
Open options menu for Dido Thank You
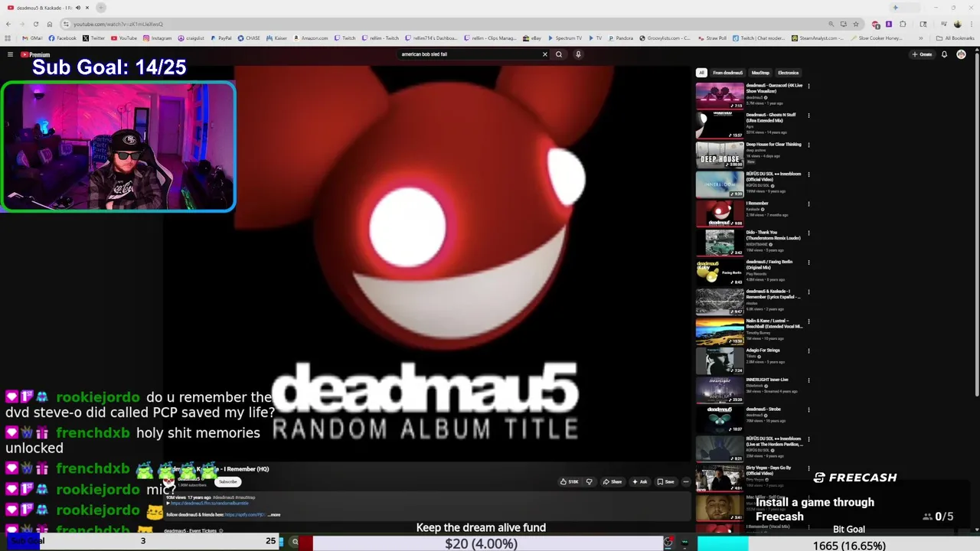point(808,233)
